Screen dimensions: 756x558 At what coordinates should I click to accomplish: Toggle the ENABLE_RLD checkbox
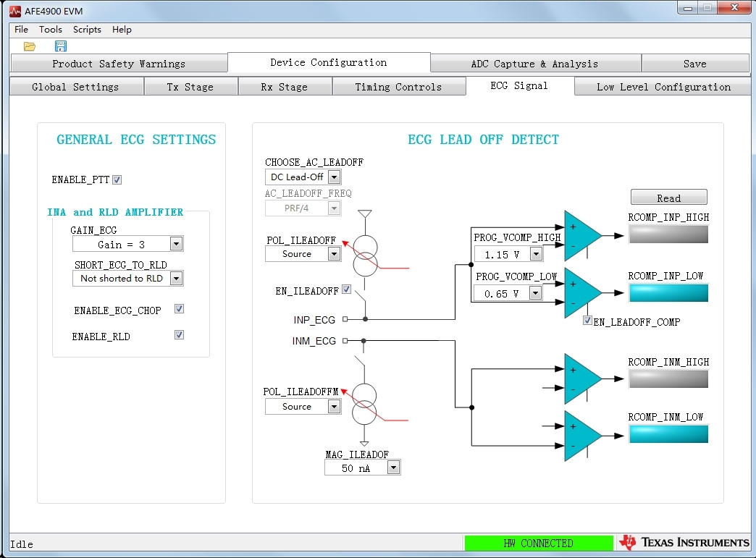[x=179, y=335]
